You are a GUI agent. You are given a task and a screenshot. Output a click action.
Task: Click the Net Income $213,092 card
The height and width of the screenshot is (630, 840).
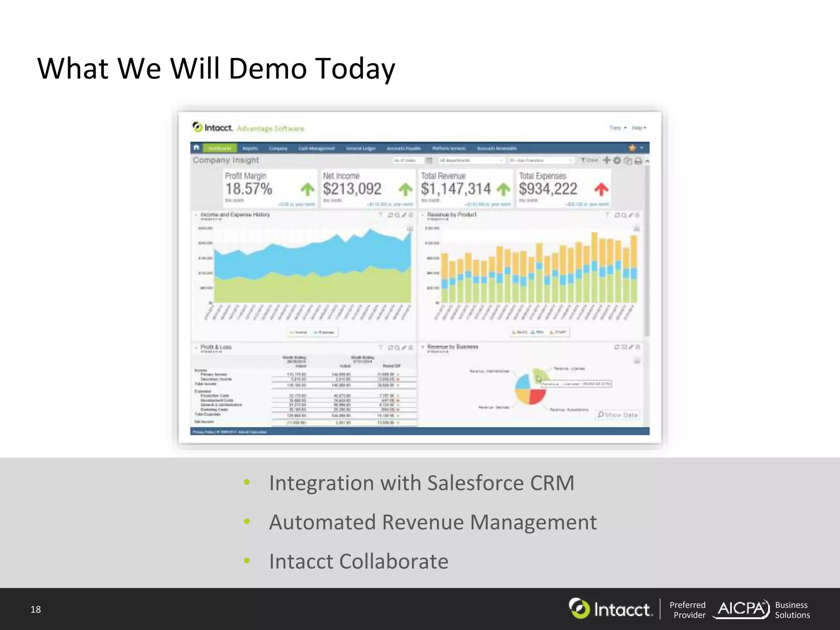[367, 189]
